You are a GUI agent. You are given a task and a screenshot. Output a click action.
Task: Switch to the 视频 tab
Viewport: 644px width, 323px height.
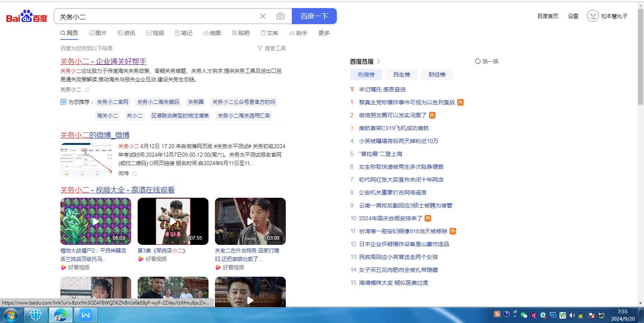click(155, 33)
